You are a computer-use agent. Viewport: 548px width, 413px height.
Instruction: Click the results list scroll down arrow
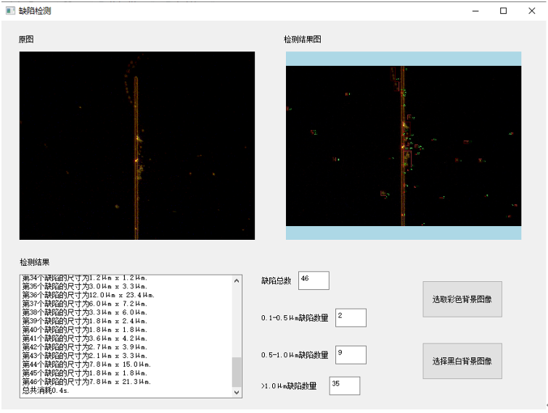(x=237, y=392)
